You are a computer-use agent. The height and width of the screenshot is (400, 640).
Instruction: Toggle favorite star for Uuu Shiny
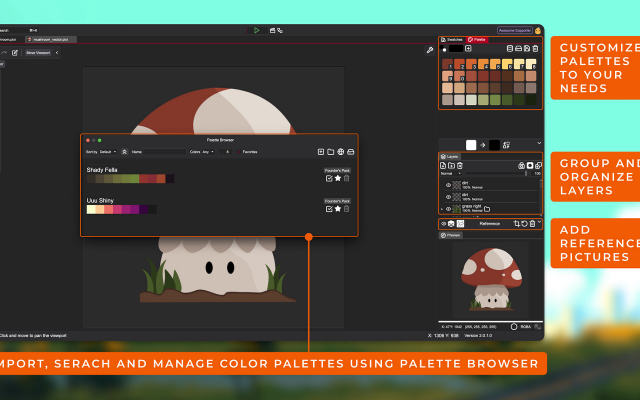pos(338,209)
